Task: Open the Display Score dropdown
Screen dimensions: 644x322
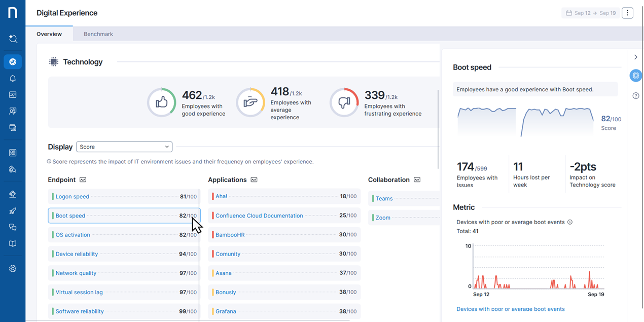Action: click(x=124, y=147)
